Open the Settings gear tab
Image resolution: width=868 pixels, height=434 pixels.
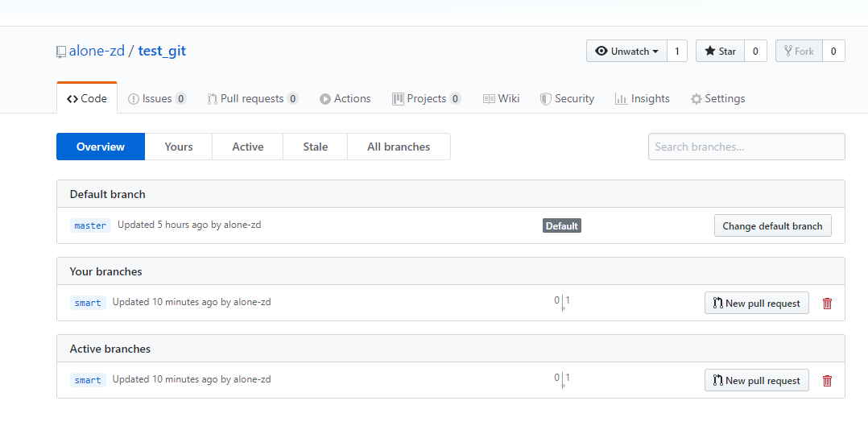click(x=717, y=98)
